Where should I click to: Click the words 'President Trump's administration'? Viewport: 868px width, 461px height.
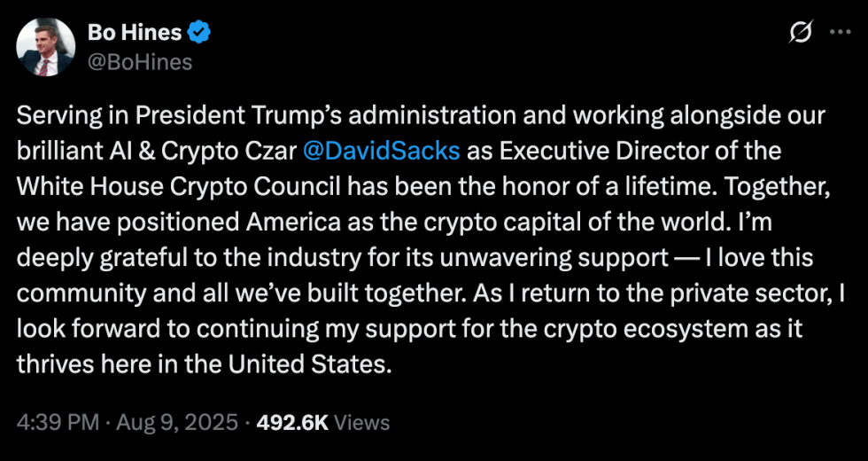[x=317, y=116]
